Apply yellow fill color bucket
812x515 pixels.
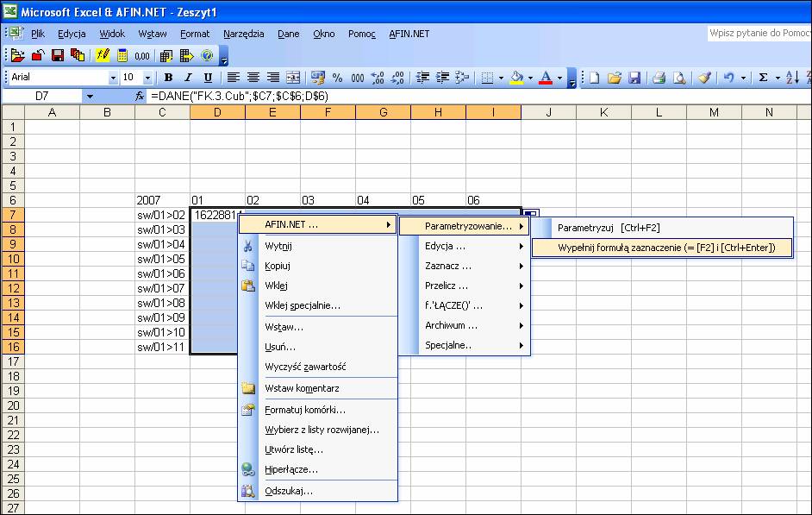click(x=516, y=78)
